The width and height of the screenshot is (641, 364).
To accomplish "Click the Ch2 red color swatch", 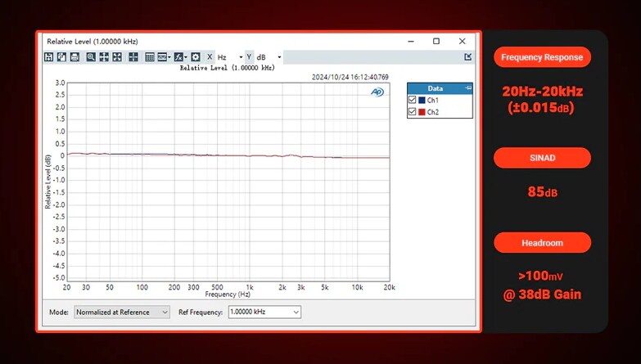I will pyautogui.click(x=422, y=112).
